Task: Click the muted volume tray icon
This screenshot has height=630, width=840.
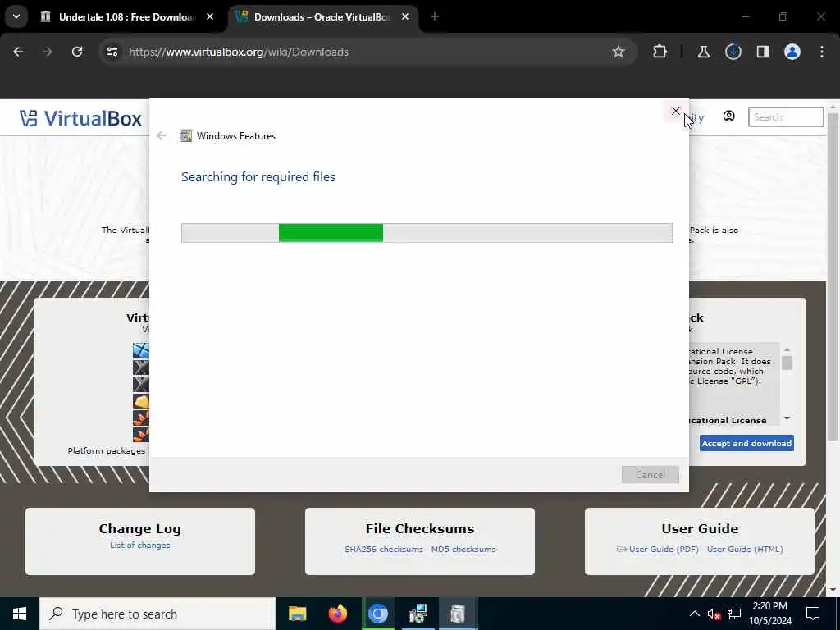Action: (714, 614)
